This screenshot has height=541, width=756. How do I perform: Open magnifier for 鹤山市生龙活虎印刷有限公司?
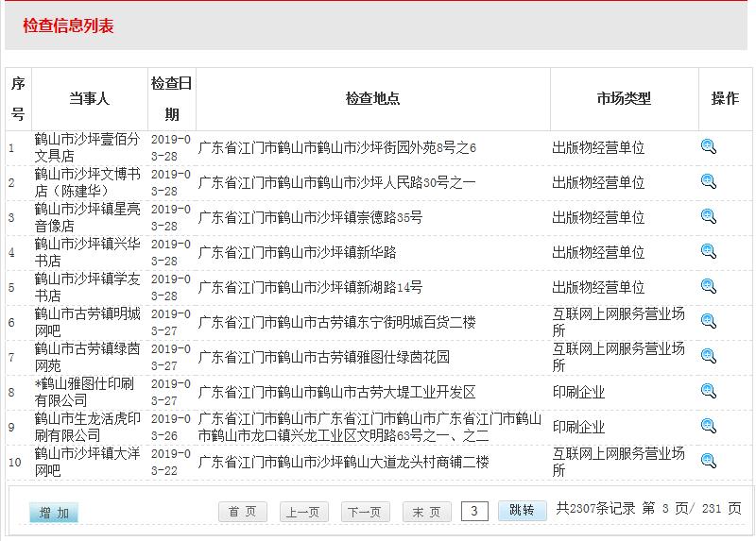(x=709, y=426)
